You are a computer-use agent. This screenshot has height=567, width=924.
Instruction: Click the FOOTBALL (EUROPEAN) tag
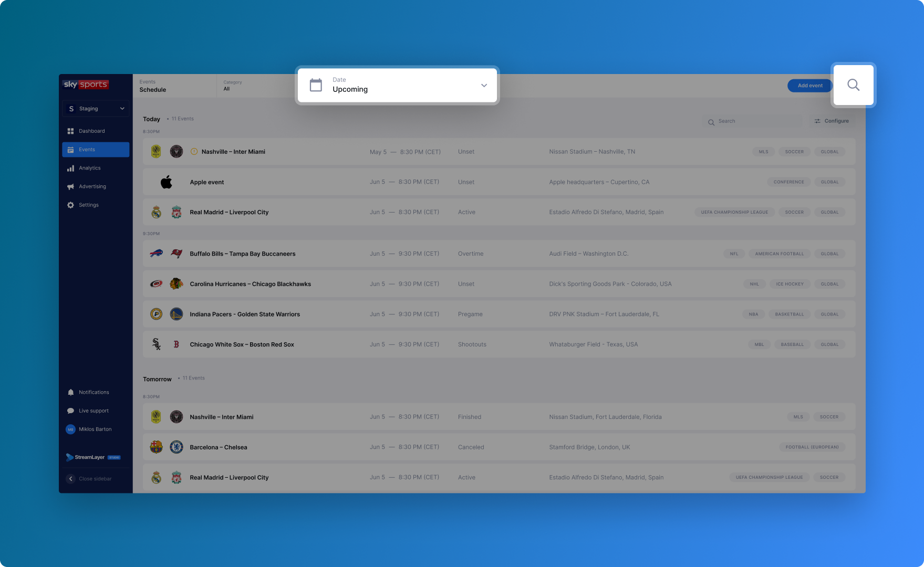812,447
